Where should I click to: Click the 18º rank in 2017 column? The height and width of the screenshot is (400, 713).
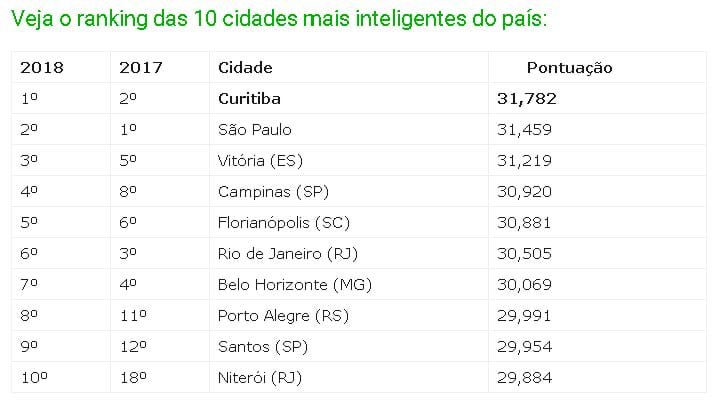[x=133, y=378]
